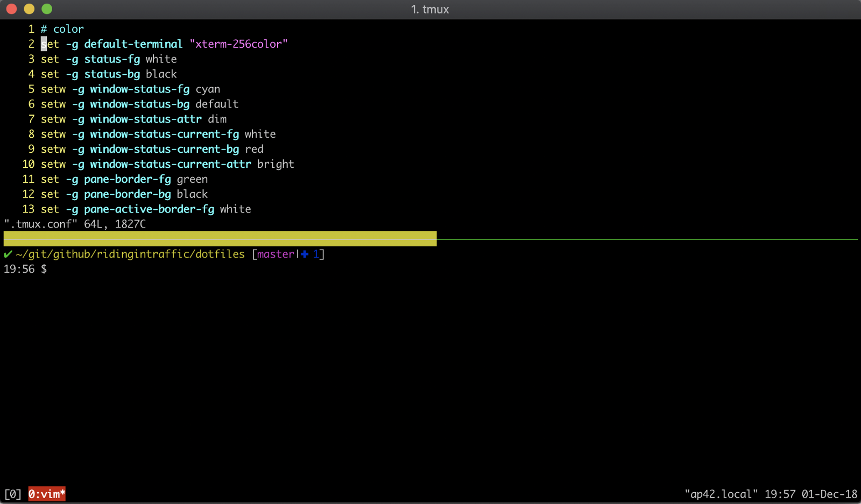Viewport: 861px width, 504px height.
Task: Click the "ap42.local" hostname in status bar
Action: pyautogui.click(x=721, y=494)
